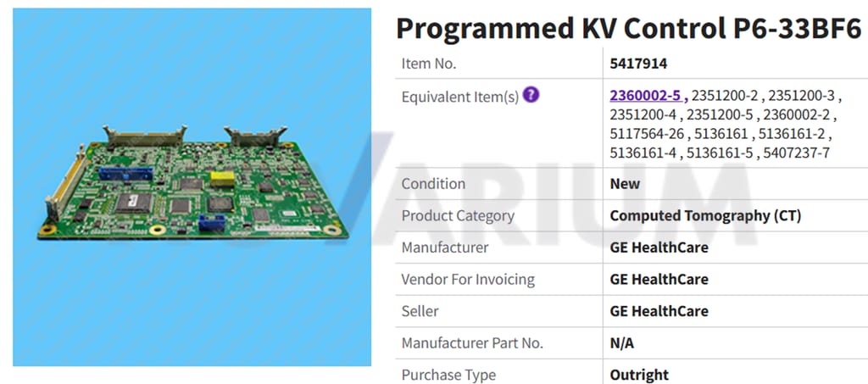Click the Vendor For Invoicing value GE HealthCare

(659, 280)
